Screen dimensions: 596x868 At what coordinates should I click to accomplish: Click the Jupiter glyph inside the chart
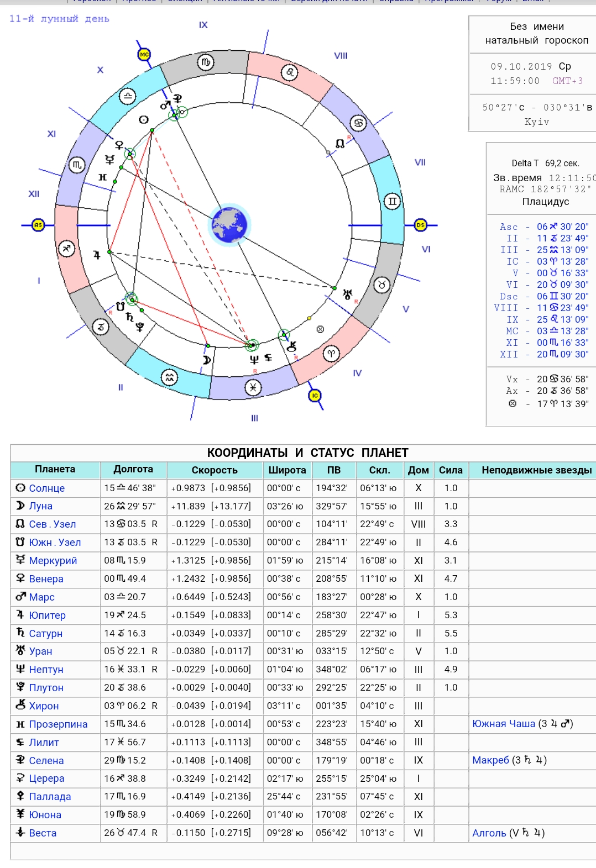97,255
